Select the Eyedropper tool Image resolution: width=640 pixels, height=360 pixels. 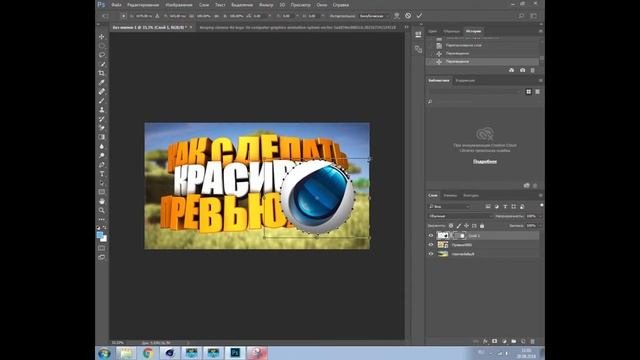coord(102,82)
